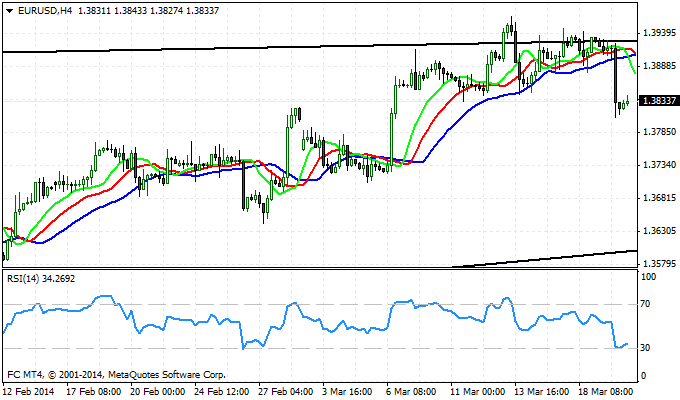Click price scale value 1.39395
Image resolution: width=680 pixels, height=400 pixels.
point(660,33)
